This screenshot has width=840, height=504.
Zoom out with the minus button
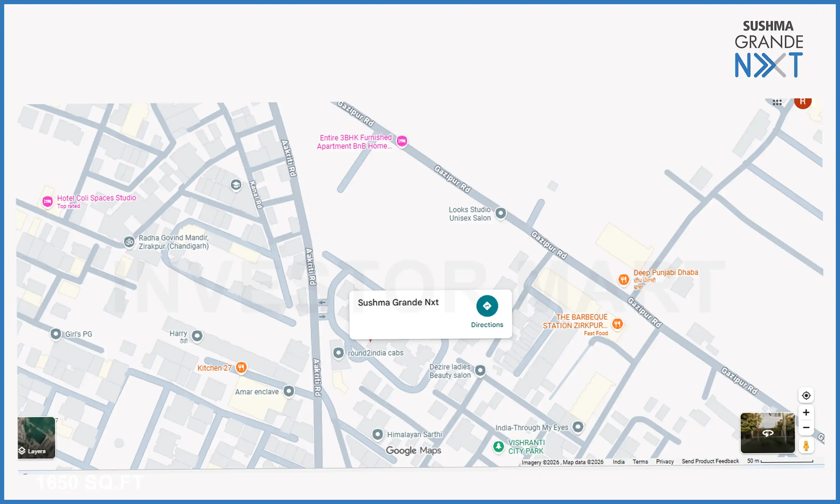click(x=806, y=428)
